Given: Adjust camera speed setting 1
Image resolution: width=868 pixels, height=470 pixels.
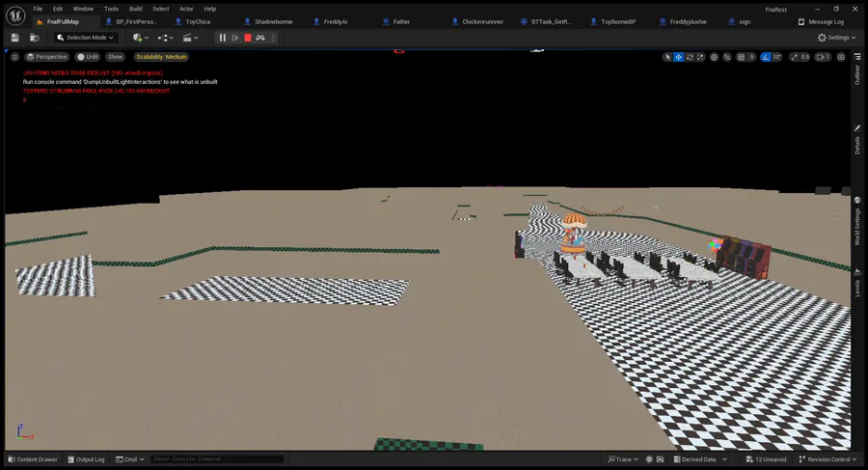Looking at the screenshot, I should click(x=824, y=57).
